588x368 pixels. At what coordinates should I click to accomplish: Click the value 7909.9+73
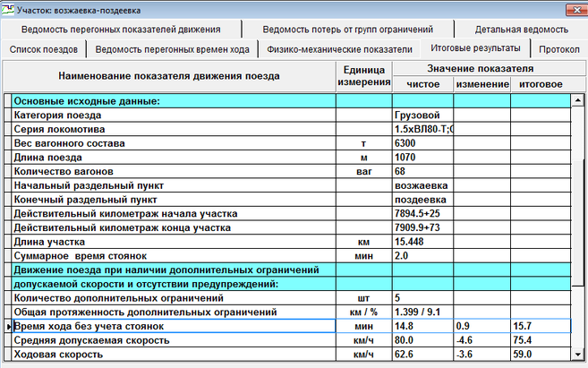coord(417,227)
